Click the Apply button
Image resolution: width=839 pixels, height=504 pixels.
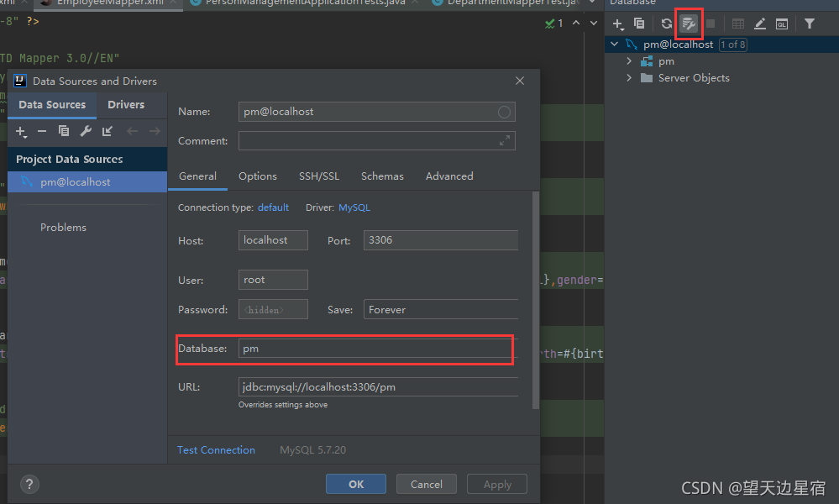click(x=497, y=484)
